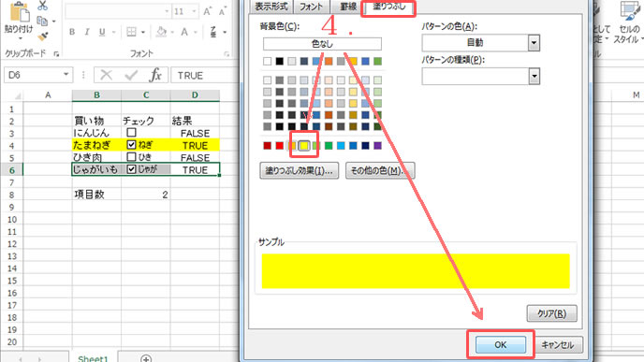Add a new sheet with plus icon

pyautogui.click(x=146, y=358)
